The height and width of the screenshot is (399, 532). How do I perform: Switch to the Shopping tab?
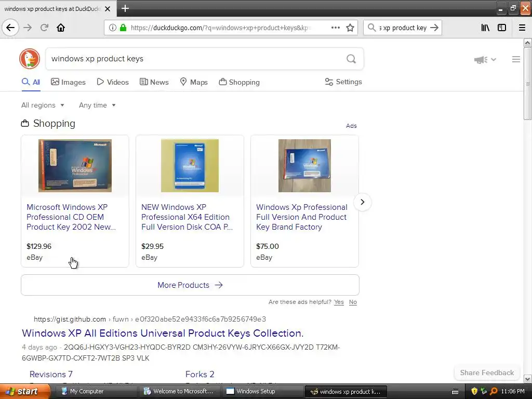(239, 82)
